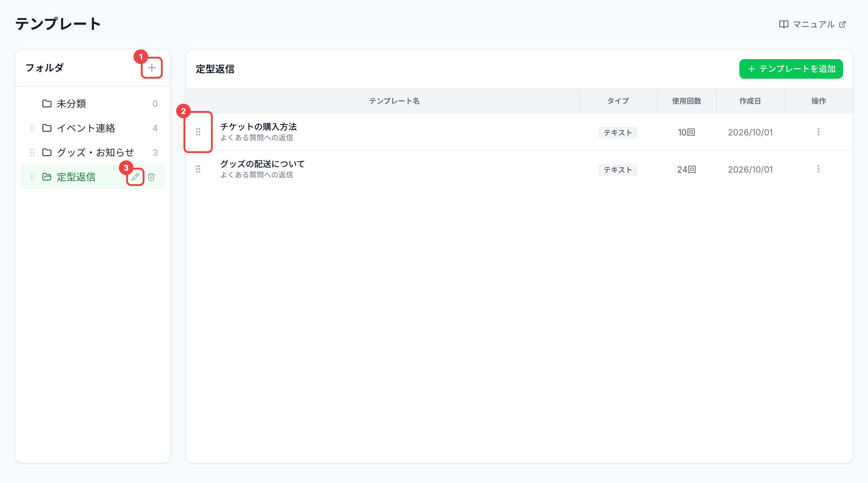
Task: Click the 10回 usage count
Action: (686, 132)
